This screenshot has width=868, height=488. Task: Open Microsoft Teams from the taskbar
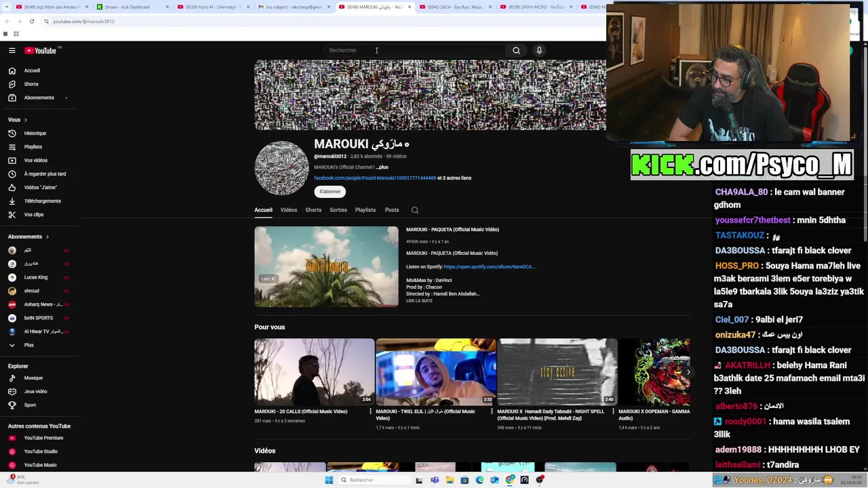pos(435,480)
